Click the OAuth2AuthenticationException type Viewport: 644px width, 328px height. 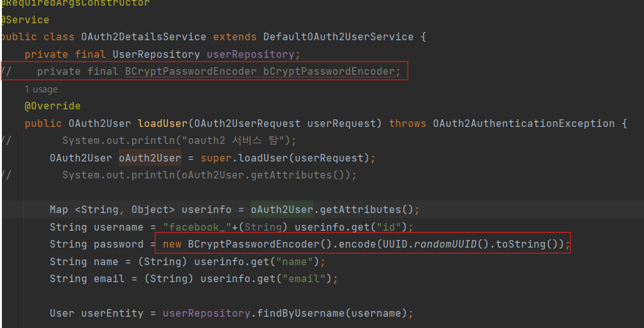tap(523, 124)
